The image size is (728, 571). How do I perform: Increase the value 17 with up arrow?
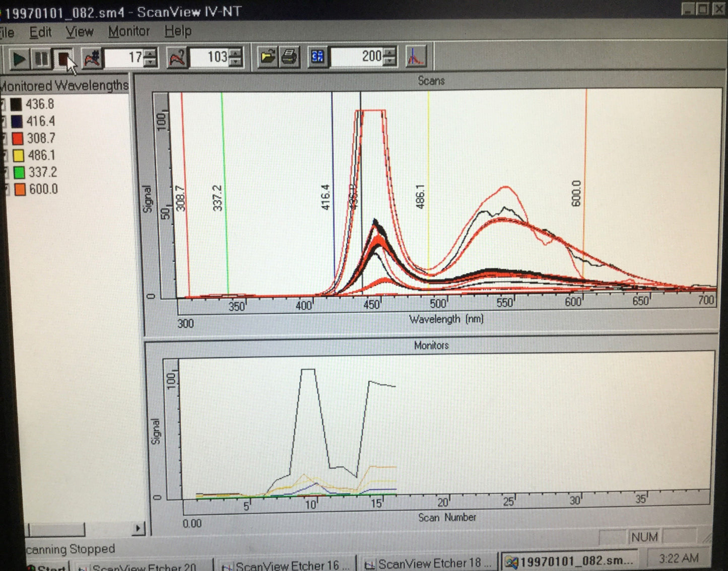150,53
